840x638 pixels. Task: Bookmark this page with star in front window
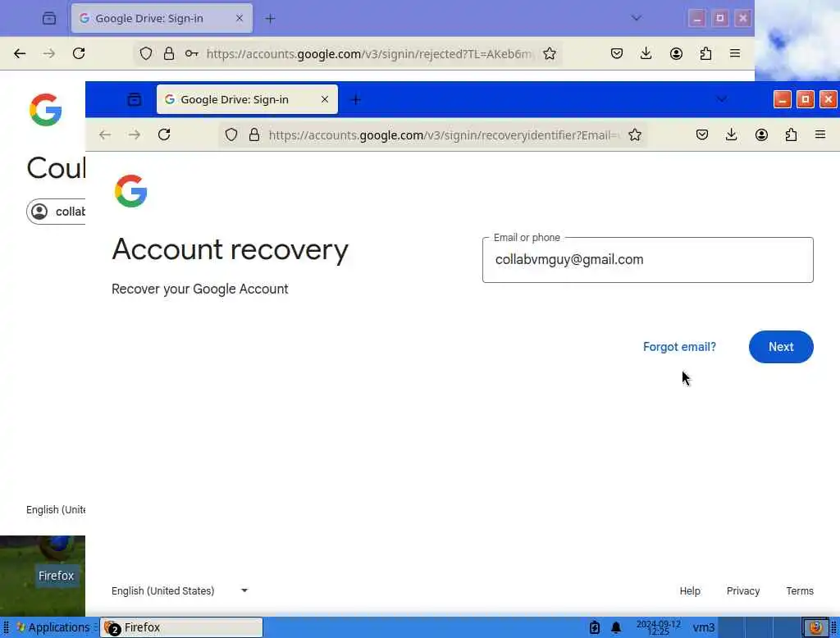[634, 134]
